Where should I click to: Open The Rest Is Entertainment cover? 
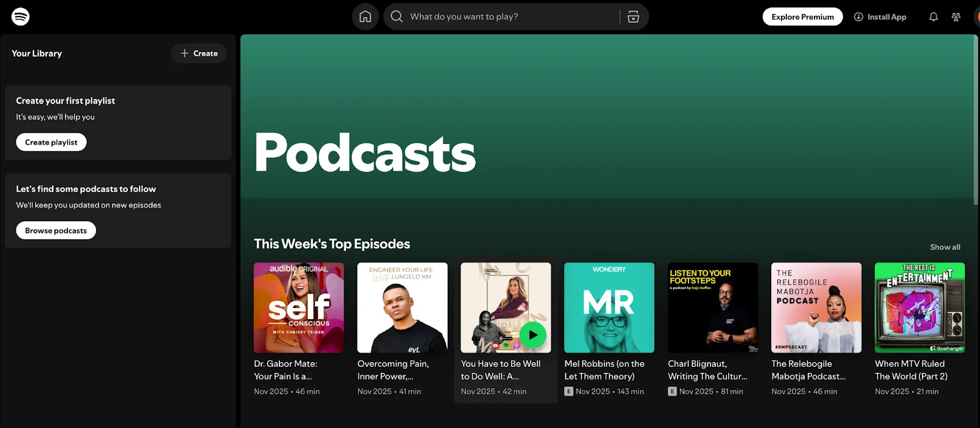(x=920, y=307)
